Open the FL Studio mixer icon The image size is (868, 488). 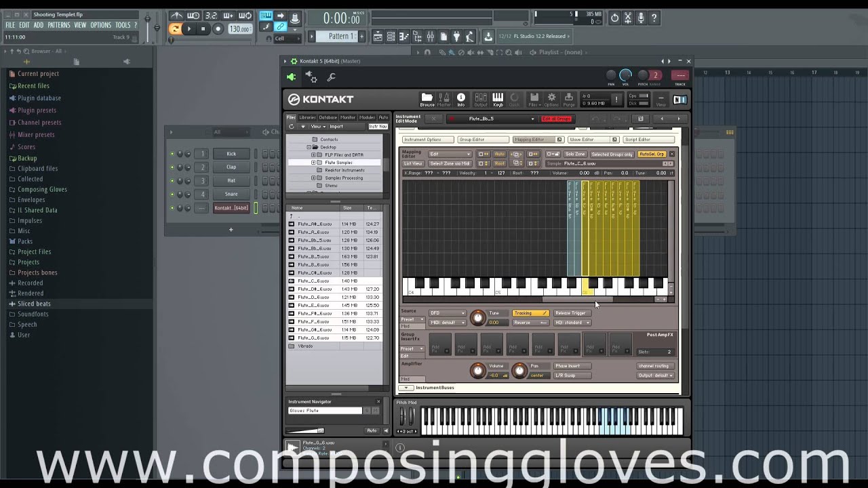429,37
